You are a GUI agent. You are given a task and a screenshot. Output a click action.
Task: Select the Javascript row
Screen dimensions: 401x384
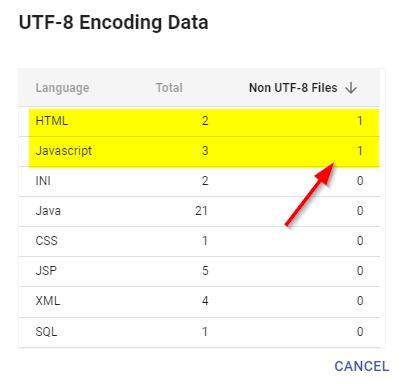(199, 151)
